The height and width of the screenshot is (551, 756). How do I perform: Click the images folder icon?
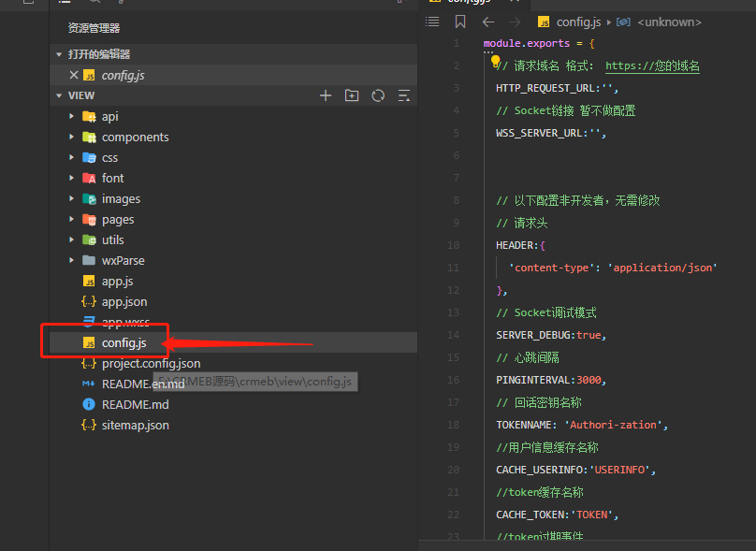[89, 198]
